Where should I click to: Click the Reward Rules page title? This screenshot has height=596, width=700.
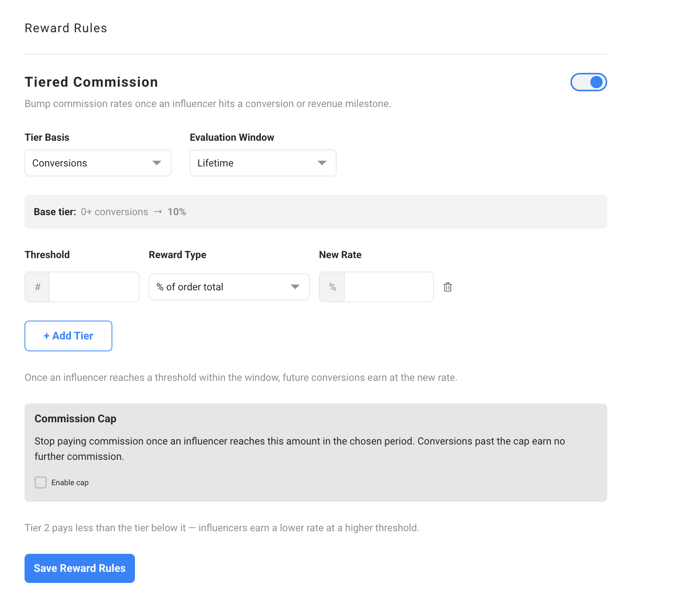[66, 28]
